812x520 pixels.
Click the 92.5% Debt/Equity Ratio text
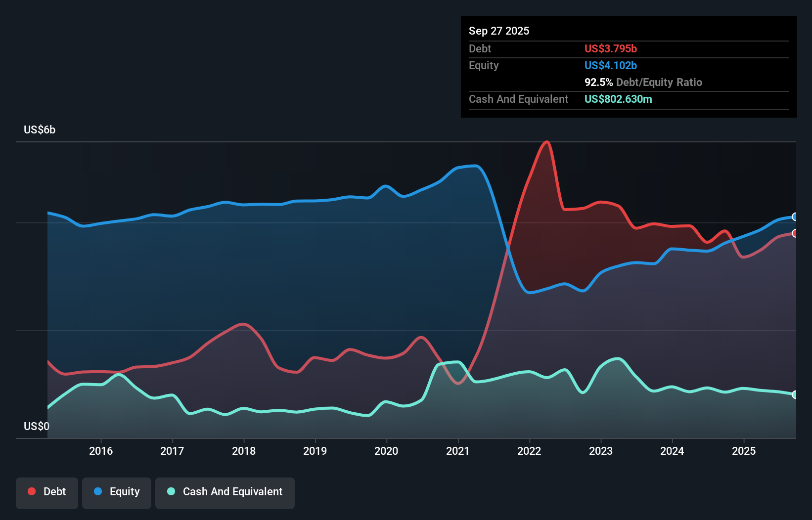(x=643, y=82)
